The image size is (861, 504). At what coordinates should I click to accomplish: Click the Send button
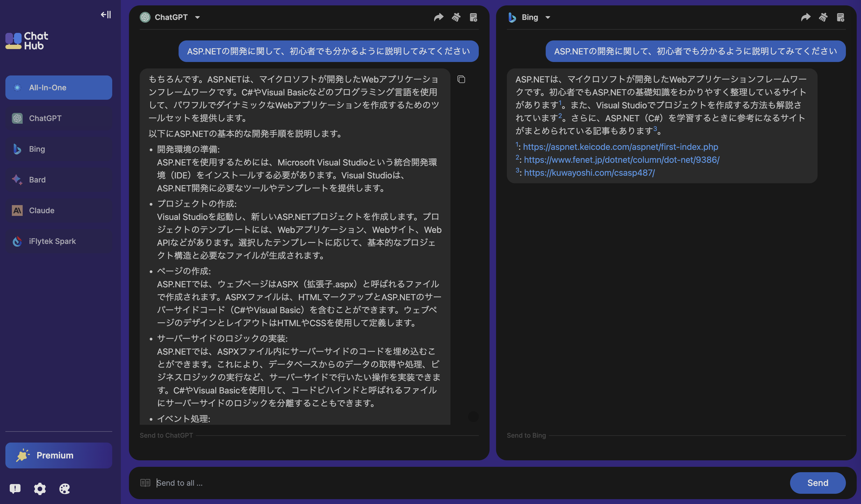click(x=817, y=482)
